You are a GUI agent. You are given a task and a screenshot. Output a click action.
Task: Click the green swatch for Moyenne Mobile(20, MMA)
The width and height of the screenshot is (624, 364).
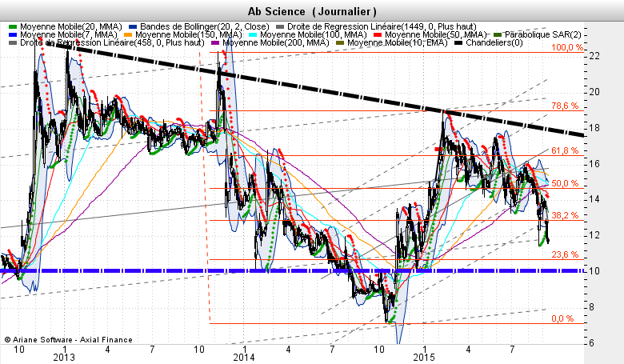tap(13, 27)
